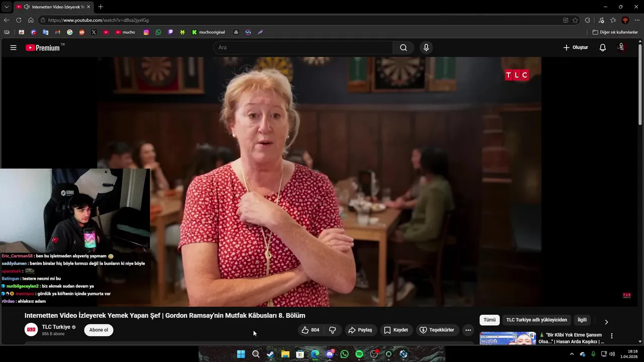This screenshot has width=644, height=362.
Task: Select the 'Tümü' filter chip
Action: pyautogui.click(x=490, y=320)
